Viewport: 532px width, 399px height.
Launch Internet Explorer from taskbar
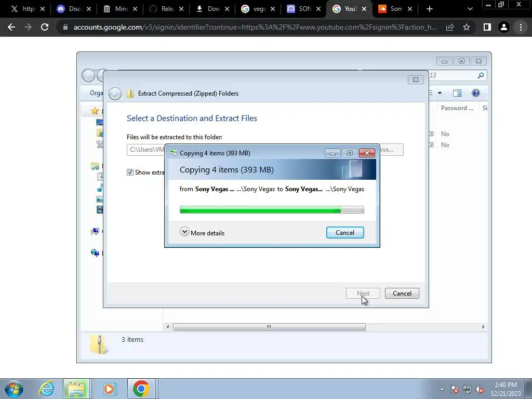[x=46, y=389]
